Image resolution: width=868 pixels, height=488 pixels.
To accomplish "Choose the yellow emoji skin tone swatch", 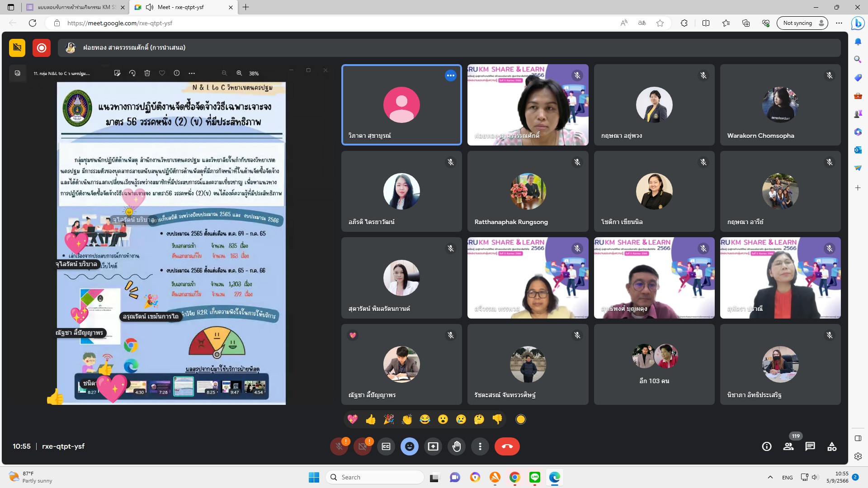I will pyautogui.click(x=521, y=419).
